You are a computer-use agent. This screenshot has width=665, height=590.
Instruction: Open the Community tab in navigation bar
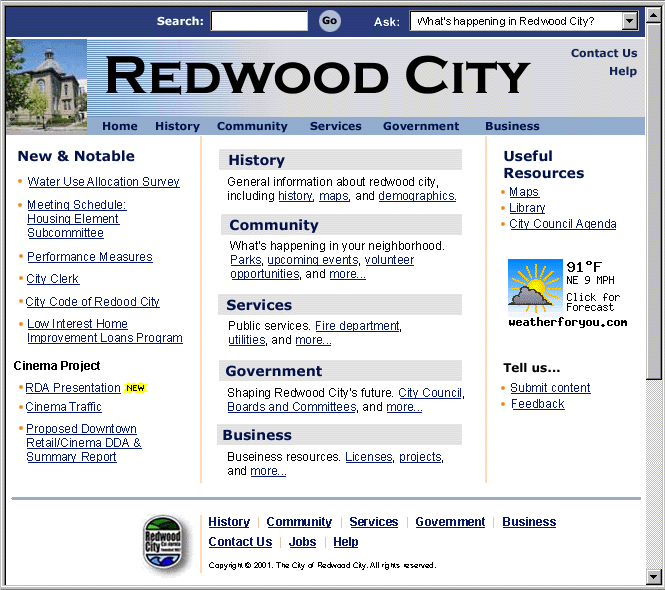pos(252,126)
